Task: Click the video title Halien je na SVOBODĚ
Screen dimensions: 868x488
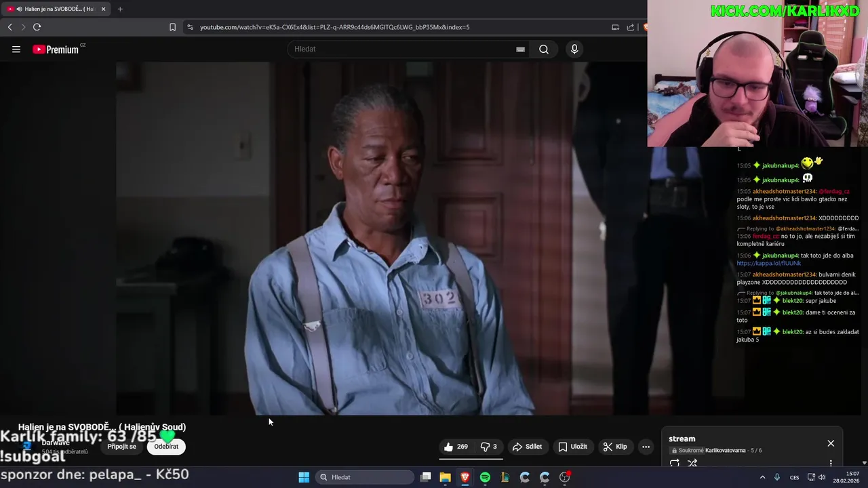Action: [x=102, y=427]
